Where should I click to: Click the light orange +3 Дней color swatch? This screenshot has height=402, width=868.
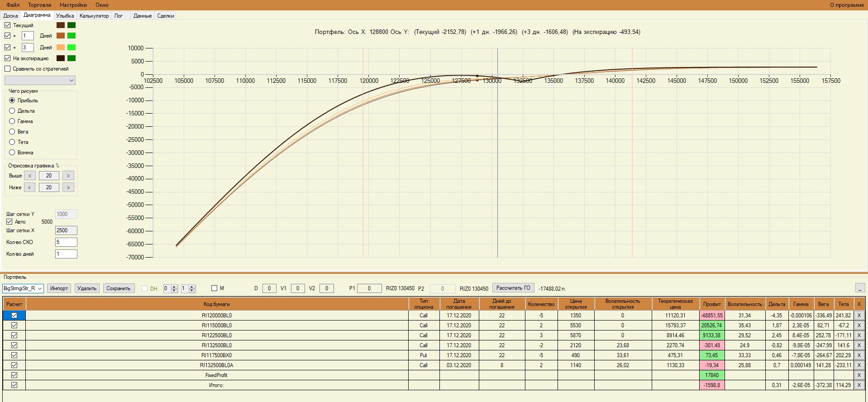pyautogui.click(x=61, y=48)
